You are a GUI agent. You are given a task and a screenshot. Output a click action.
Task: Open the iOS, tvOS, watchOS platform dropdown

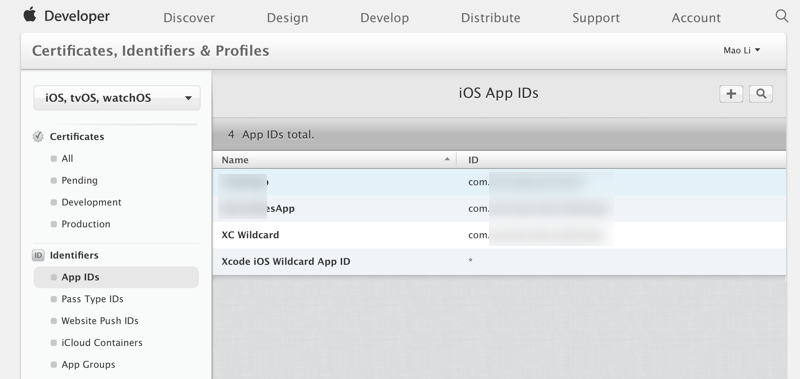click(117, 98)
